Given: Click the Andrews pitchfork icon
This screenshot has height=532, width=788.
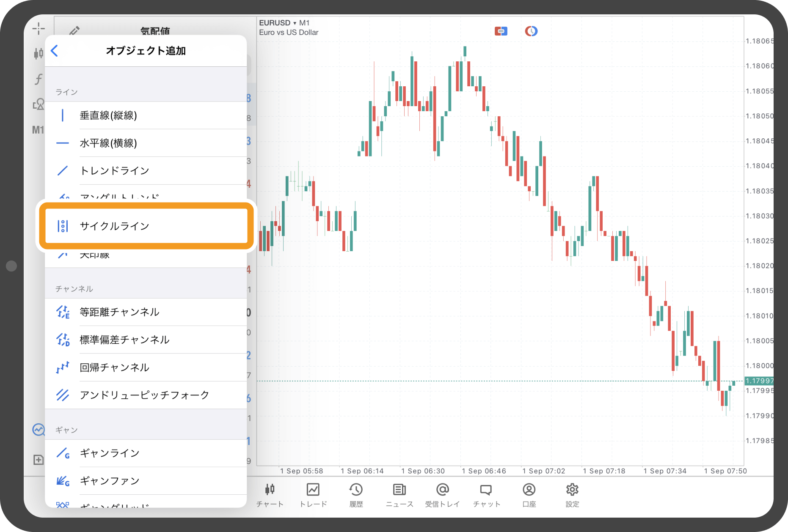Looking at the screenshot, I should point(63,395).
